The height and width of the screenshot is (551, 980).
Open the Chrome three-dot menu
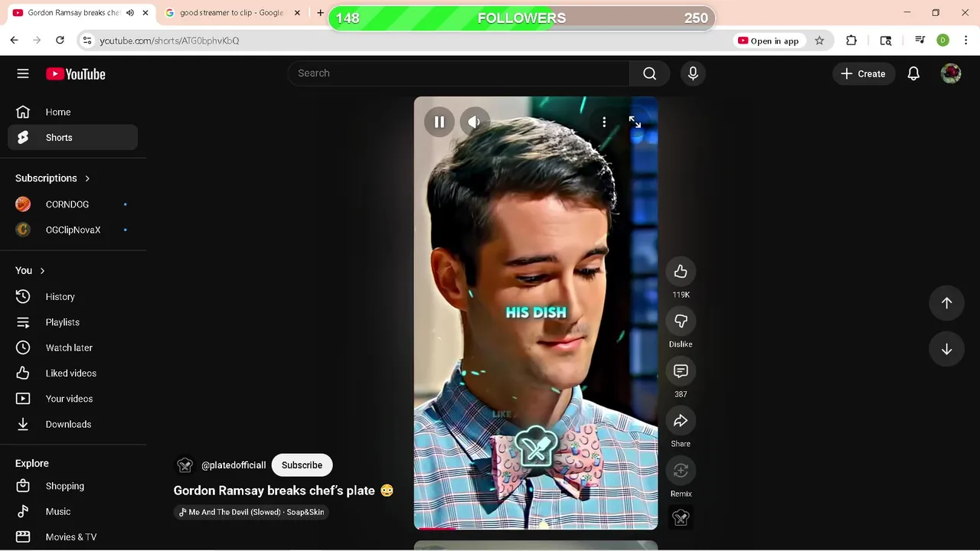point(967,41)
